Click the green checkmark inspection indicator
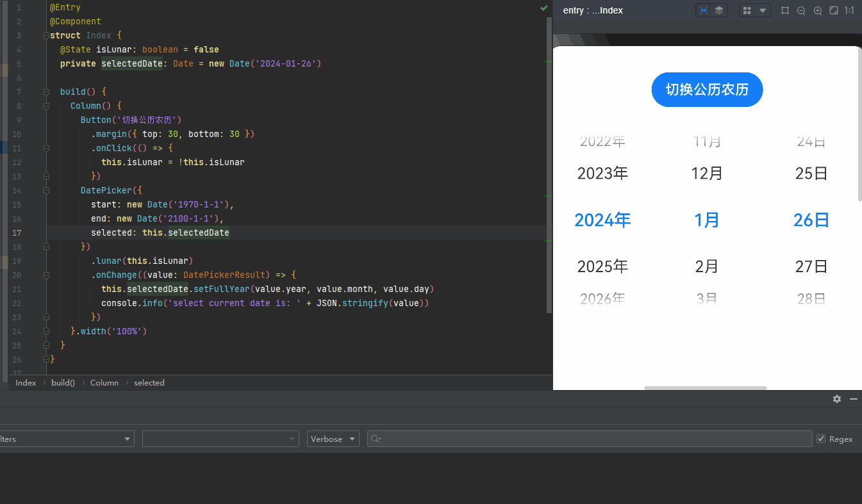Screen dimensions: 862x504 pos(544,8)
